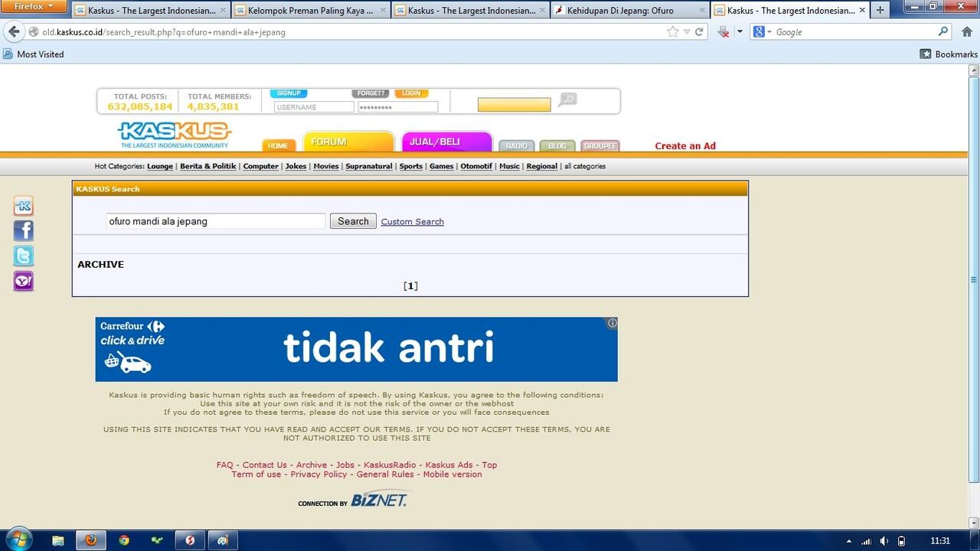
Task: Open the JUAL/BELI navigation tab
Action: [x=446, y=142]
